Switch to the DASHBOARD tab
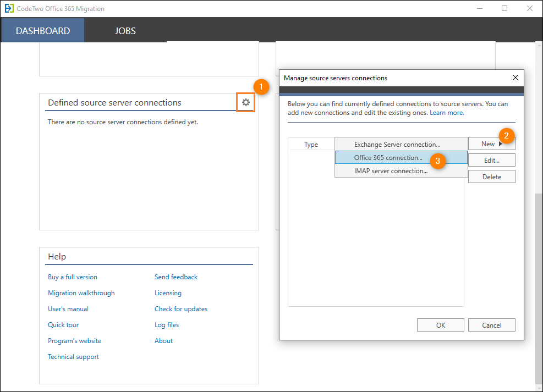This screenshot has width=543, height=392. 42,30
